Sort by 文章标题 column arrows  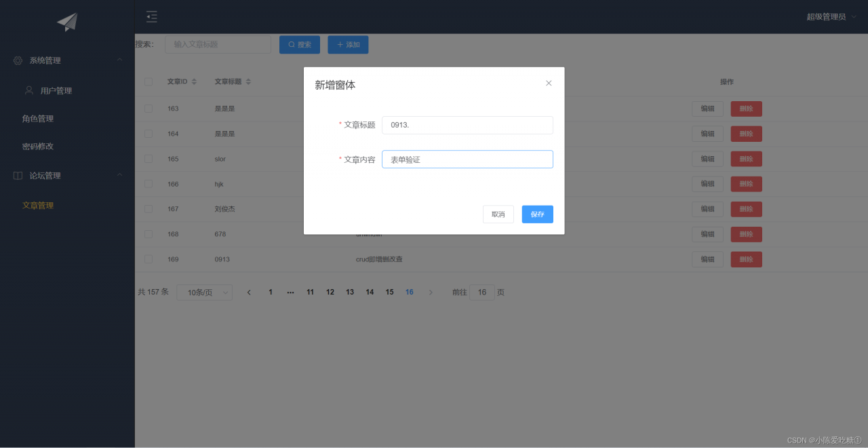click(248, 81)
